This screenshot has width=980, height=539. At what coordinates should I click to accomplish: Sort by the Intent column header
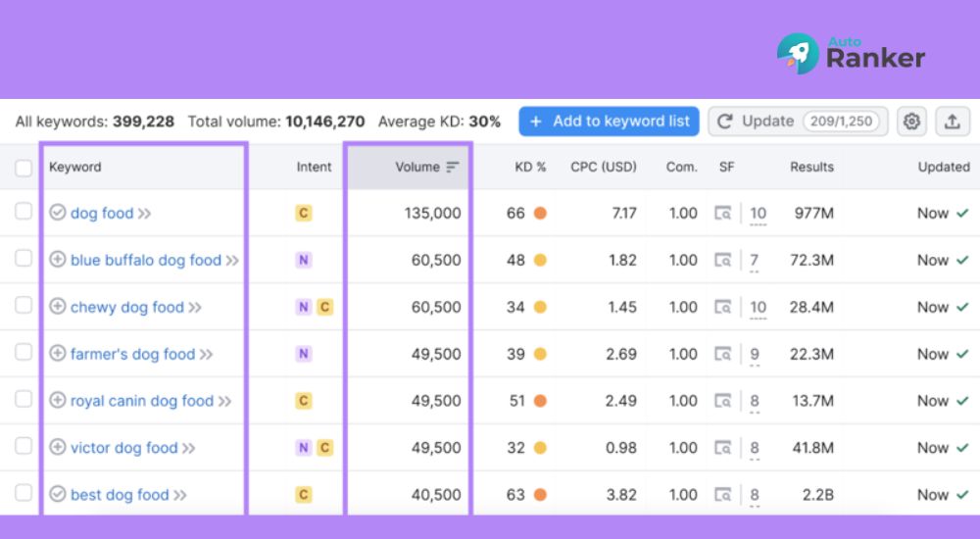click(314, 167)
